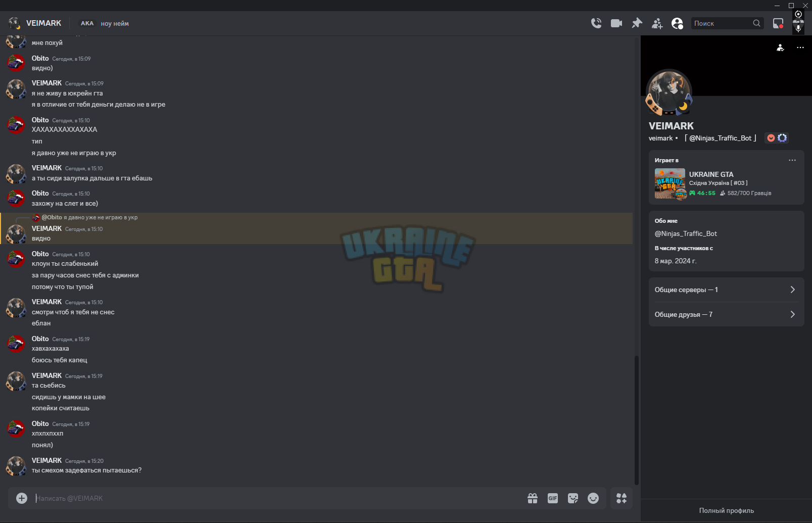
Task: Click the @Ninjas_Traffic_Bot text under Обо мне
Action: (x=686, y=233)
